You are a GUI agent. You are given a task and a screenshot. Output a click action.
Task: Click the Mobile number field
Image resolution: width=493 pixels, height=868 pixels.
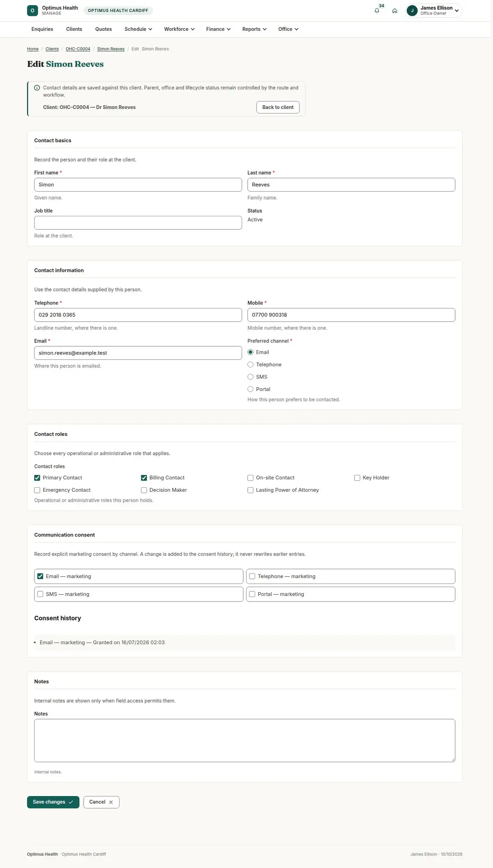point(351,315)
